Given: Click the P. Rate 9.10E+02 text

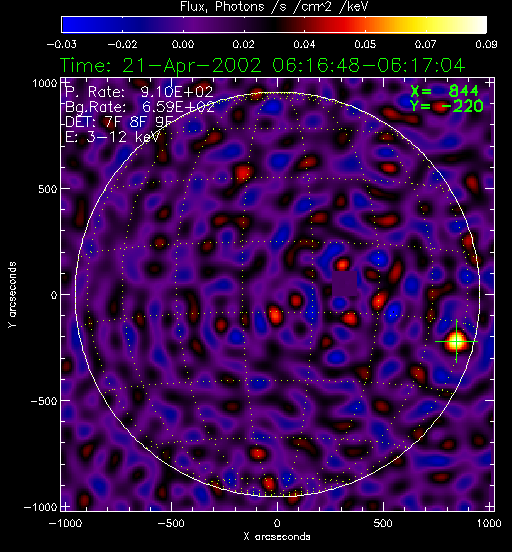Looking at the screenshot, I should tap(139, 92).
